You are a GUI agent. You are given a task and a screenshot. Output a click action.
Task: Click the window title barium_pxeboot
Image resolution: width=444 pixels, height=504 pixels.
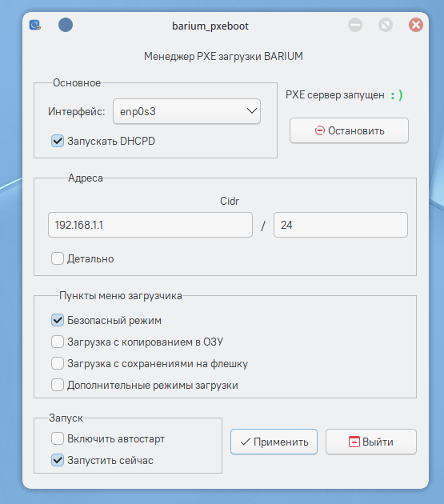pos(210,26)
